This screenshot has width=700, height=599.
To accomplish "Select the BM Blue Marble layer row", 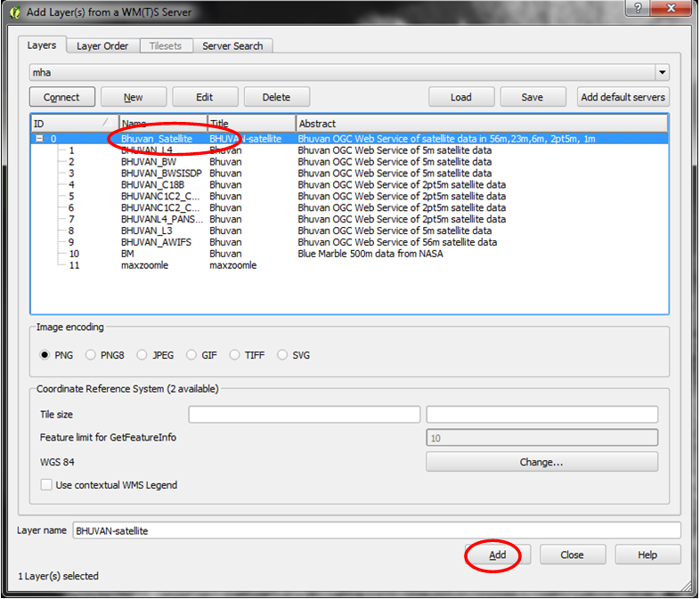I will point(349,254).
